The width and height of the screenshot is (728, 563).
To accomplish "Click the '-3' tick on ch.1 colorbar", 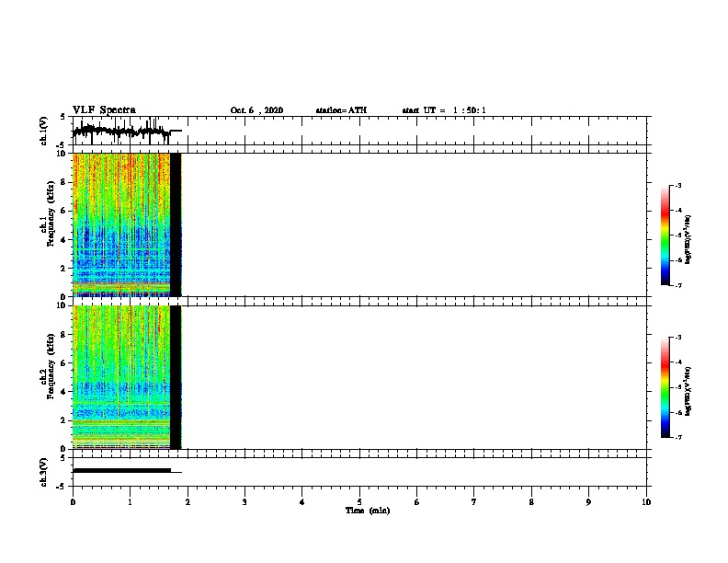I will (678, 185).
